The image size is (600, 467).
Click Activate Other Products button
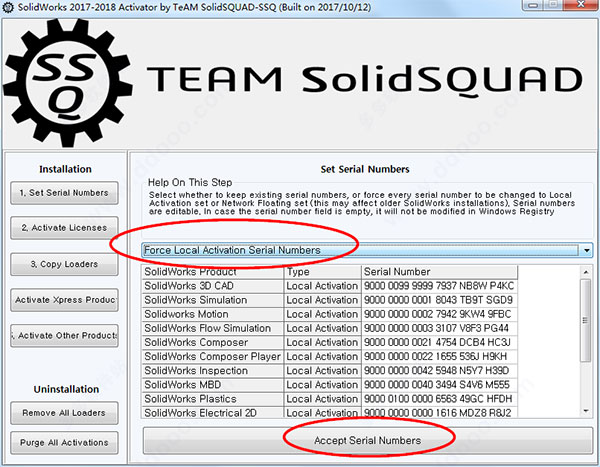[64, 336]
